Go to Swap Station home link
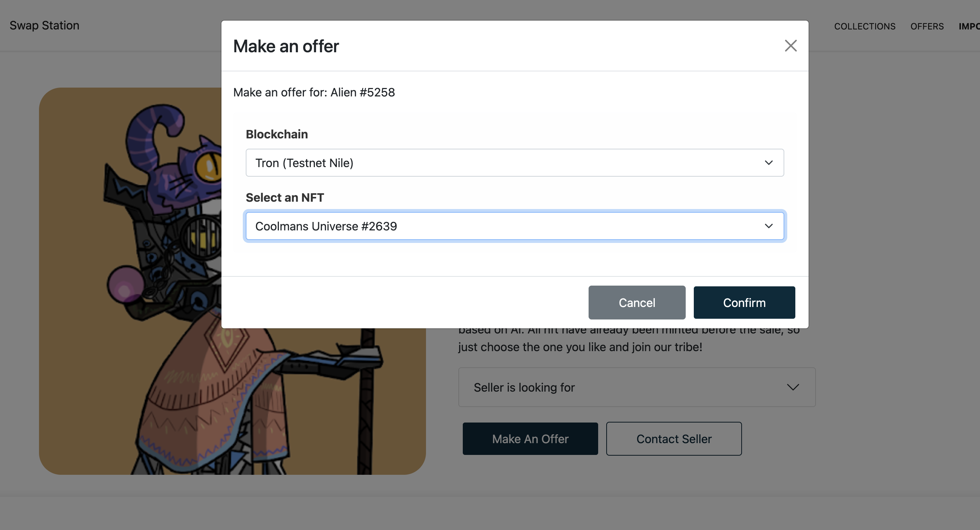The width and height of the screenshot is (980, 530). point(45,25)
